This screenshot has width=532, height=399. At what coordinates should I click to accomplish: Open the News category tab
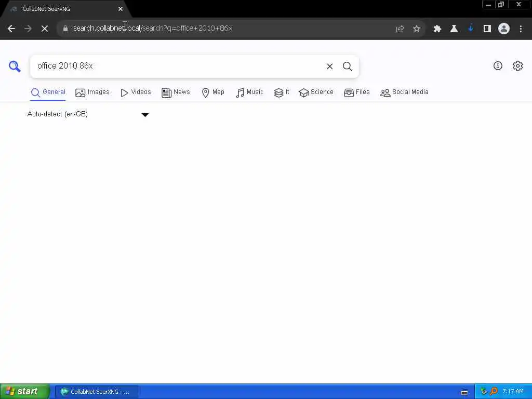pyautogui.click(x=176, y=92)
